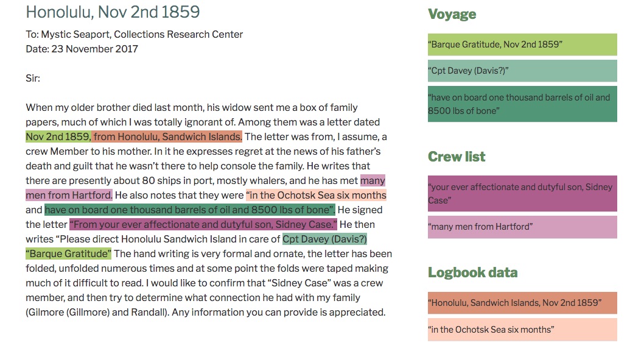Click the "many men from Hartford" sidebar box
Viewport: 644px width, 351px height.
point(522,227)
